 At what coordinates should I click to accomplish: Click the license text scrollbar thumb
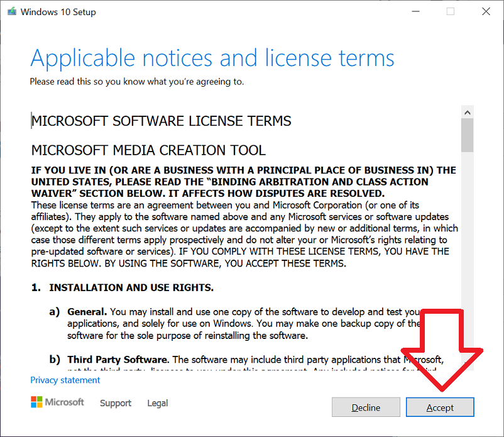point(468,135)
